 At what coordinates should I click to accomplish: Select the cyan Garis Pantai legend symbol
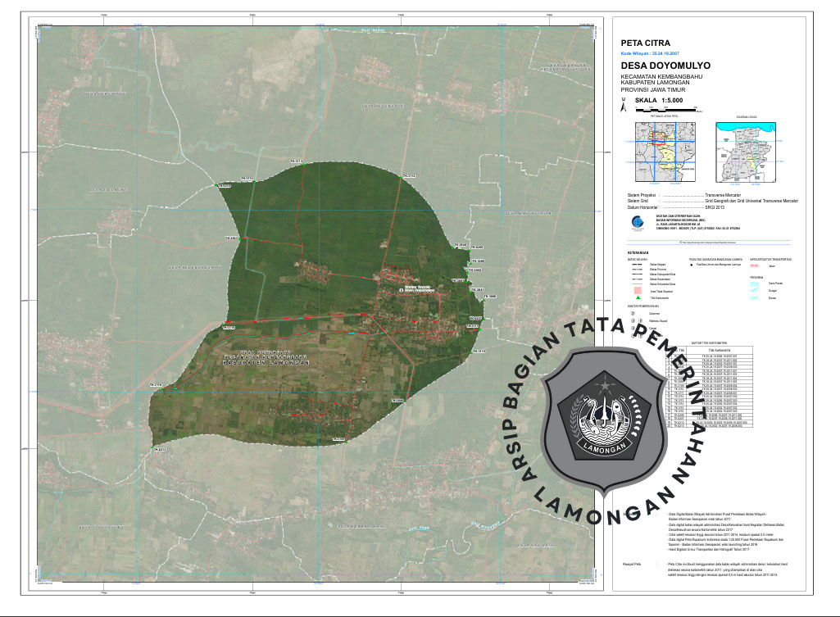(x=754, y=284)
